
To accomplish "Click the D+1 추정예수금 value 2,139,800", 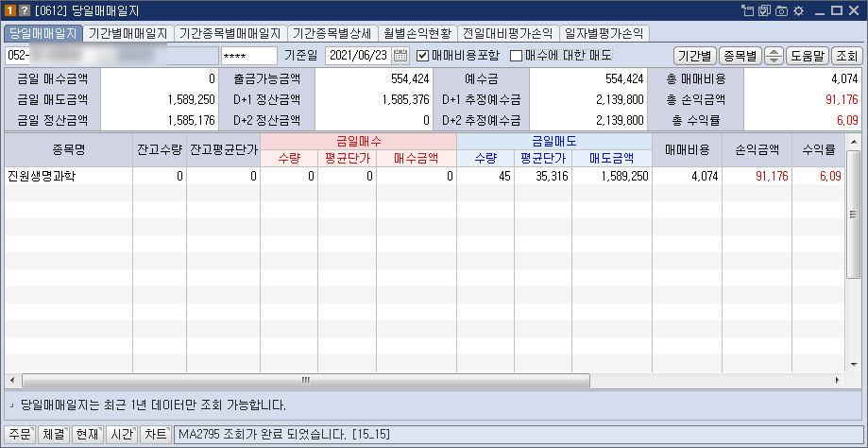I will pyautogui.click(x=620, y=99).
